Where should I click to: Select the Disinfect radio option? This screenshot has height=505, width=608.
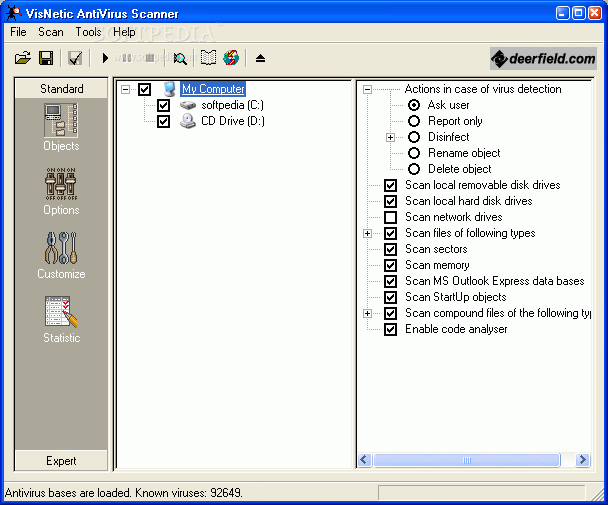(414, 137)
